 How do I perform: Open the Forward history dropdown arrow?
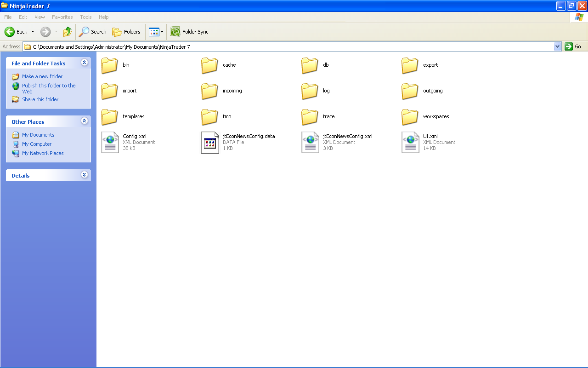click(x=57, y=32)
